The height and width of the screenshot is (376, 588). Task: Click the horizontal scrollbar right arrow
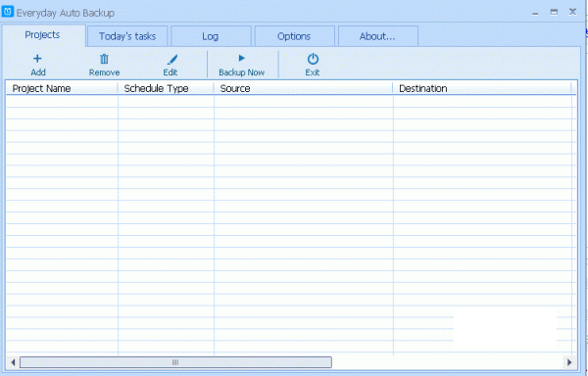click(x=569, y=362)
